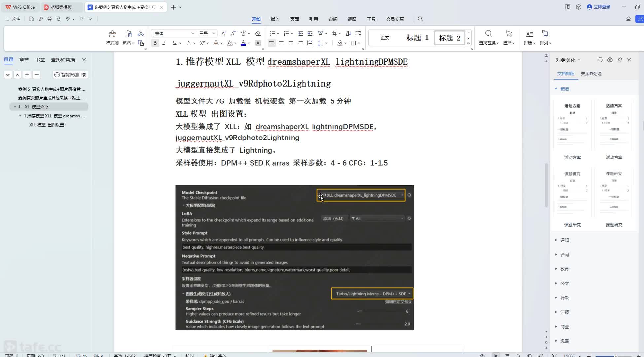The width and height of the screenshot is (644, 357).
Task: Click 智能识别目录 button
Action: click(70, 75)
